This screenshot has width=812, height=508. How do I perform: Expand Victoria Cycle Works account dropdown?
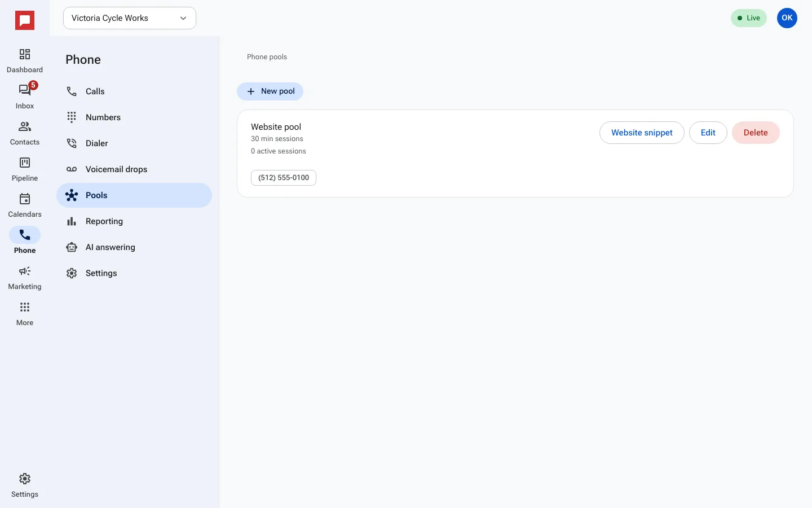130,18
